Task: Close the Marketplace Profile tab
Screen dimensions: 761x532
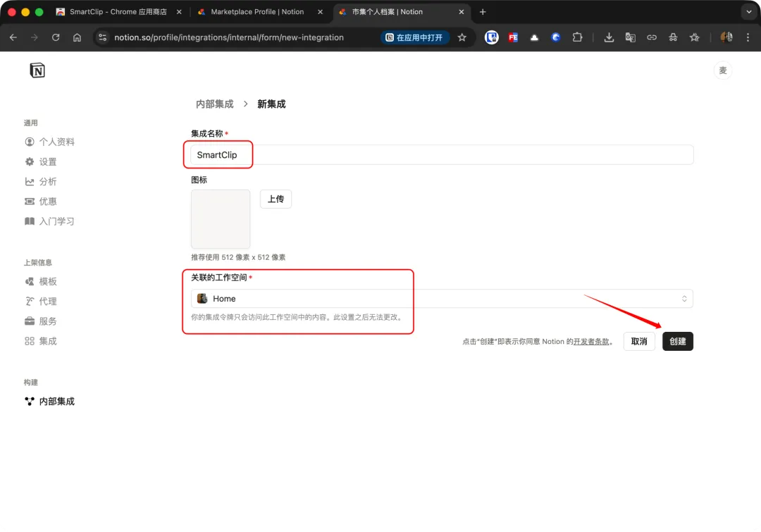Action: 321,12
